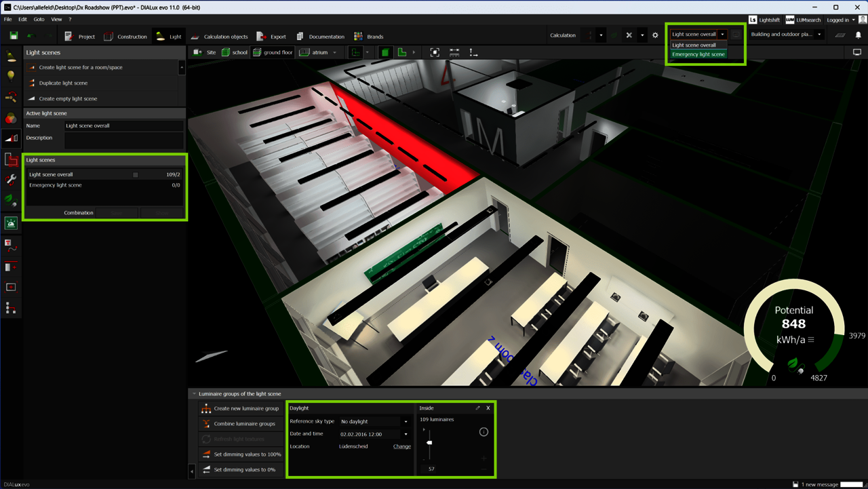
Task: Select the 3D view cube icon
Action: pyautogui.click(x=385, y=52)
